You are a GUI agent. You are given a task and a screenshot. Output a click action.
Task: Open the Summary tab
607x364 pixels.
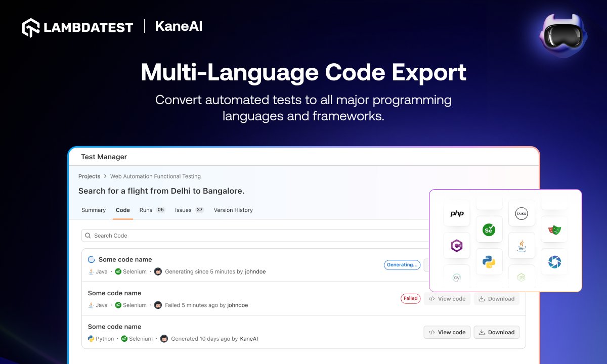94,210
